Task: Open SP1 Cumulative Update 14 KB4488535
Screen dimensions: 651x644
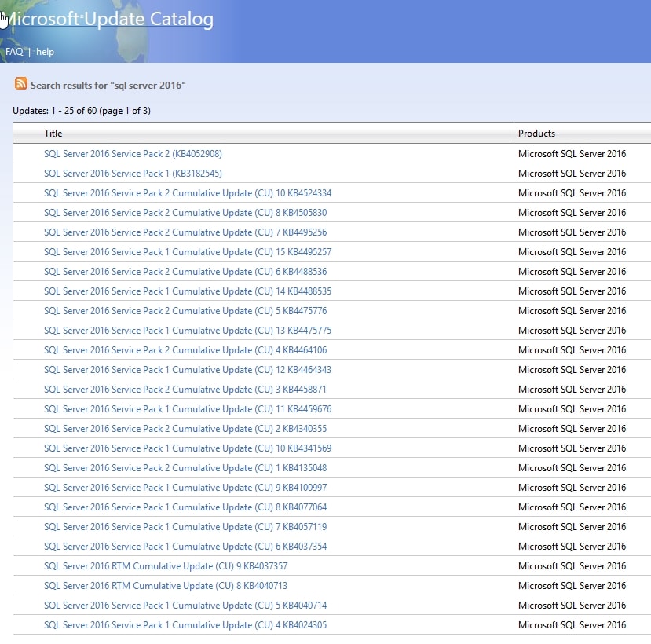Action: 188,291
